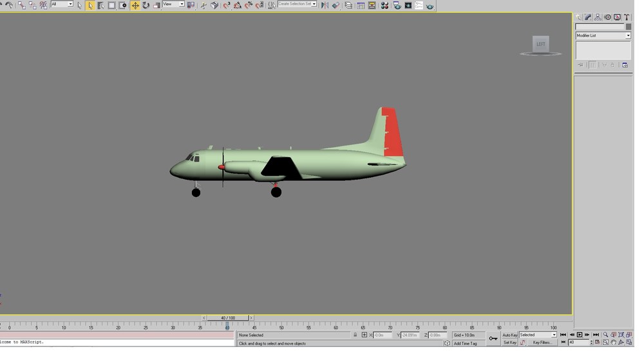Toggle the Auto Key button
This screenshot has height=362, width=644.
(509, 335)
